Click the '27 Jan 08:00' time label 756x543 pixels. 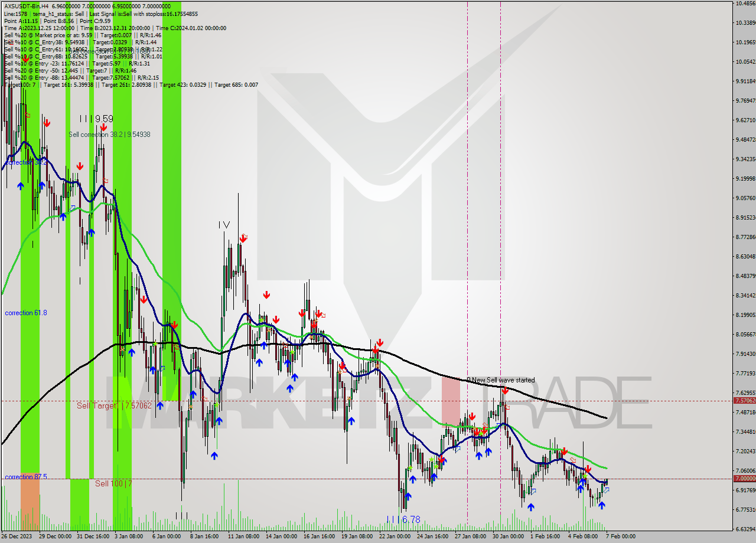coord(471,537)
